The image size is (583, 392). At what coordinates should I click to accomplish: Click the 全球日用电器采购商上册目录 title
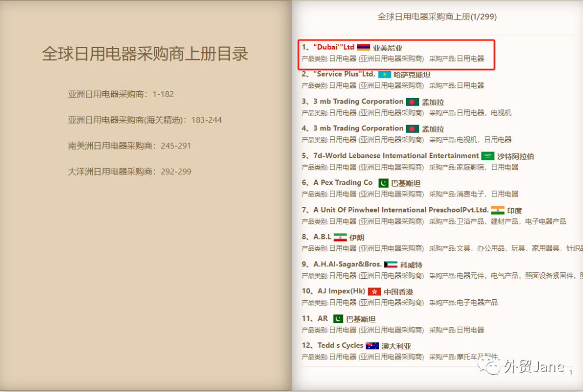pos(145,53)
